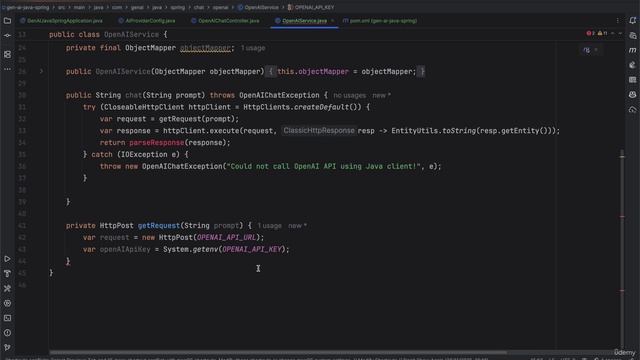
Task: Open the Notifications bell icon
Action: coord(632,20)
